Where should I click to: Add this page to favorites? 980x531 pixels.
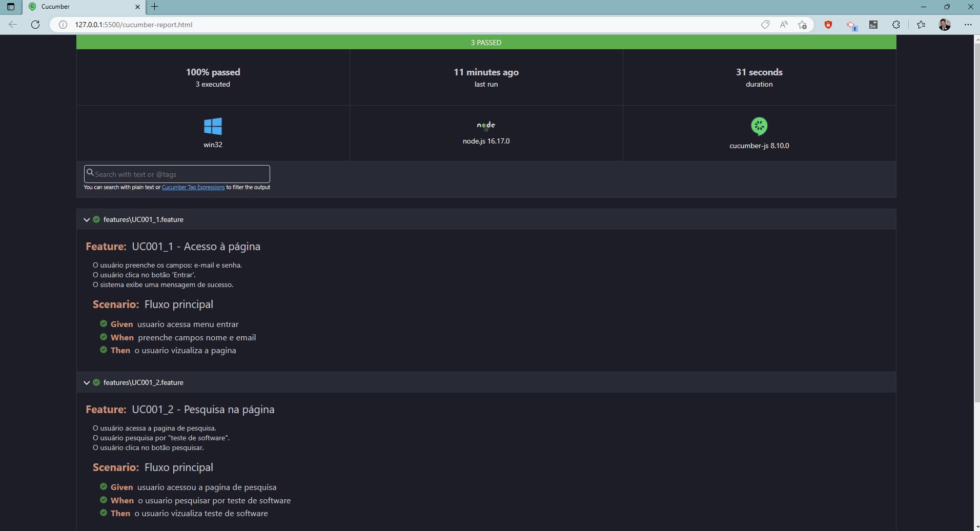point(802,25)
